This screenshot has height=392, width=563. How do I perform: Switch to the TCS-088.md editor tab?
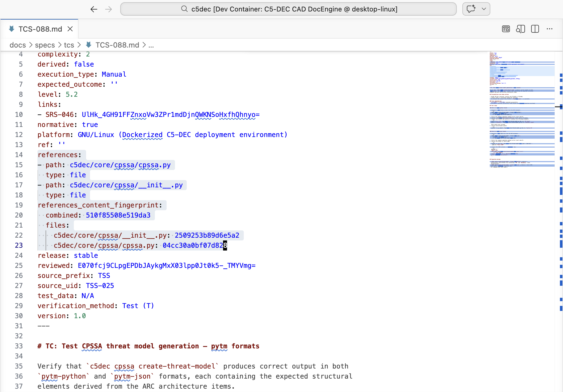tap(40, 29)
